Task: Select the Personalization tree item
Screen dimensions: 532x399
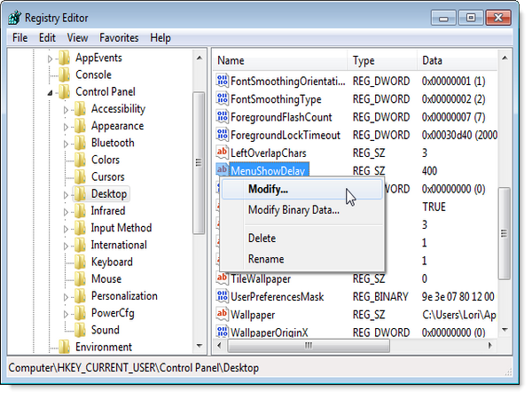Action: [x=123, y=296]
